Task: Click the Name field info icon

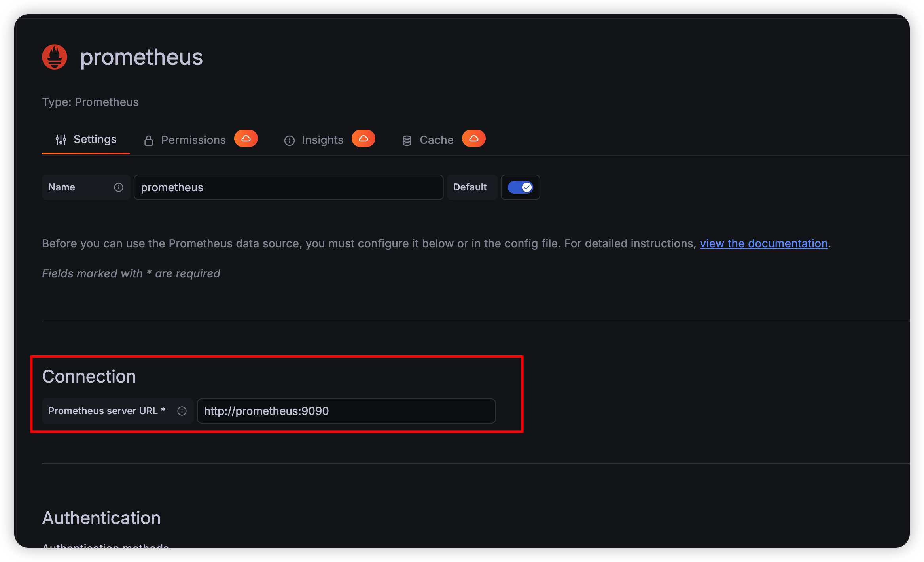Action: pos(119,187)
